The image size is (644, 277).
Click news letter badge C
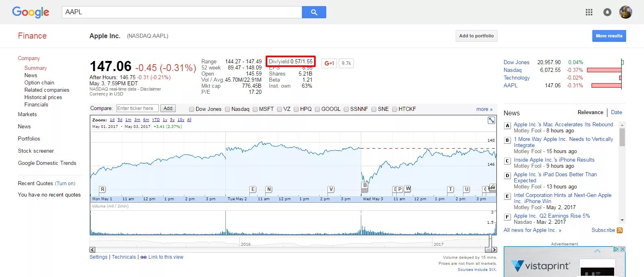pyautogui.click(x=507, y=161)
